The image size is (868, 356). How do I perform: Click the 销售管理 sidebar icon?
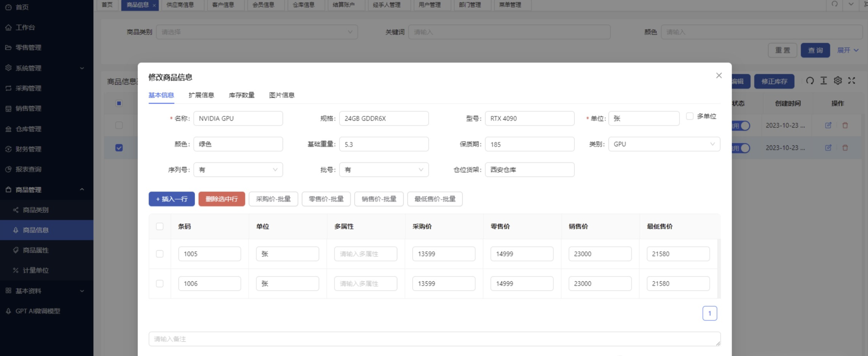(x=9, y=108)
